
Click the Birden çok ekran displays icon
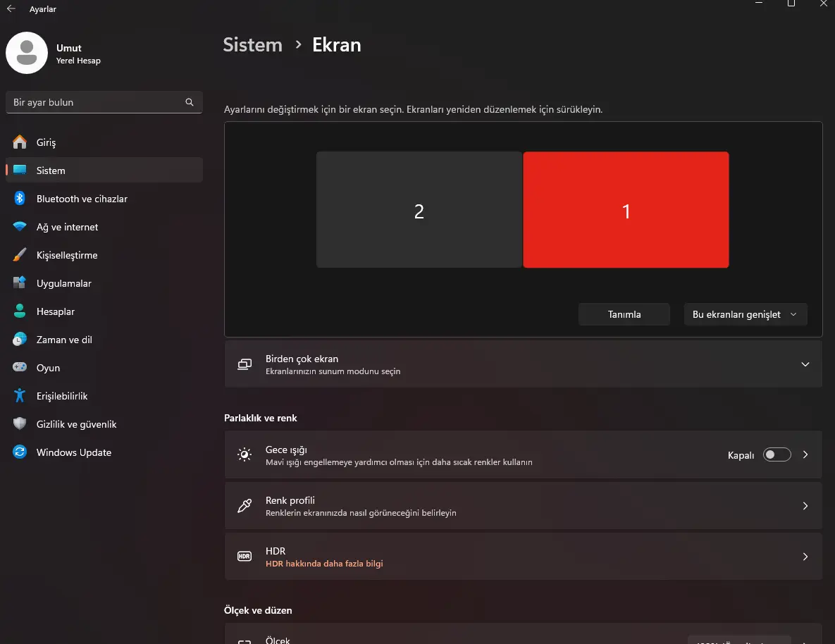[245, 364]
